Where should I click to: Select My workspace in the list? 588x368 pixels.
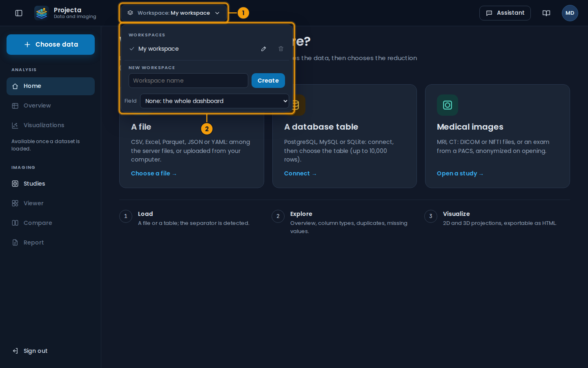click(158, 49)
